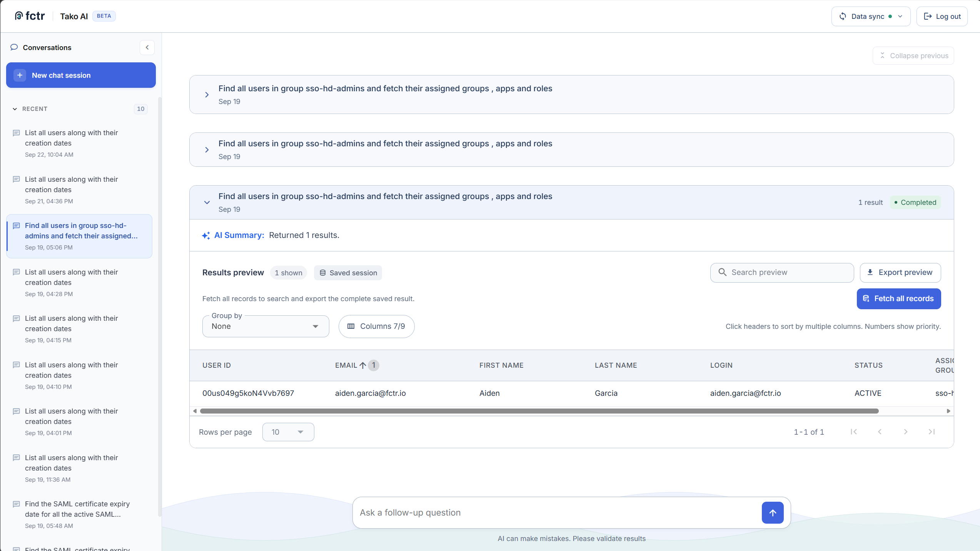Image resolution: width=980 pixels, height=551 pixels.
Task: Go to next results page
Action: 905,432
